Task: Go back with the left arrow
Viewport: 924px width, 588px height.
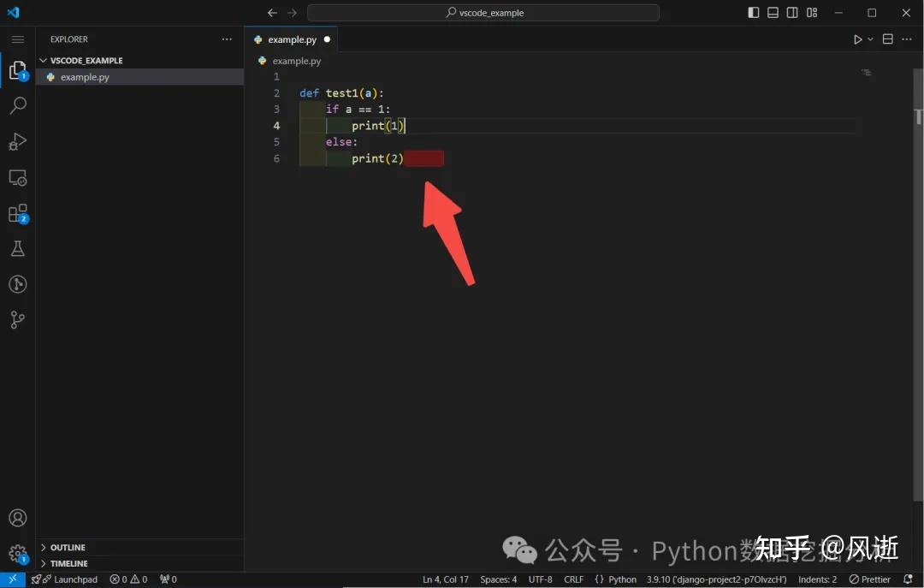Action: click(x=272, y=12)
